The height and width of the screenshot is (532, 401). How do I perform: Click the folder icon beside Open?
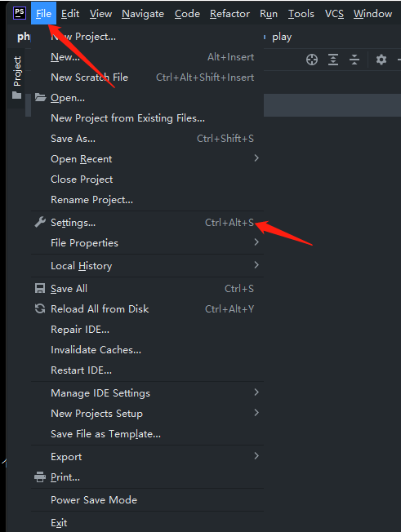coord(40,98)
